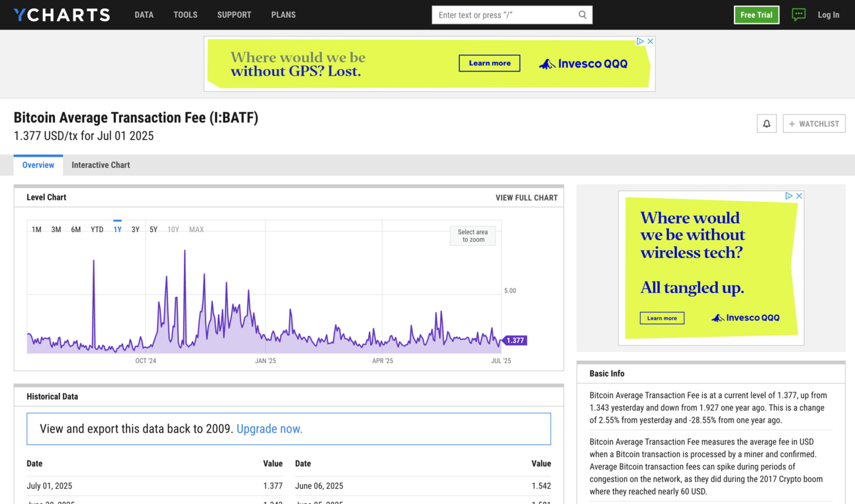Select the 1M chart range
Image resolution: width=855 pixels, height=504 pixels.
click(x=36, y=230)
